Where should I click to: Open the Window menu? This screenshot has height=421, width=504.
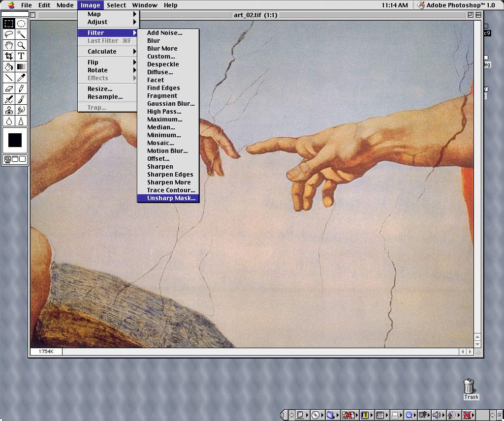coord(145,5)
